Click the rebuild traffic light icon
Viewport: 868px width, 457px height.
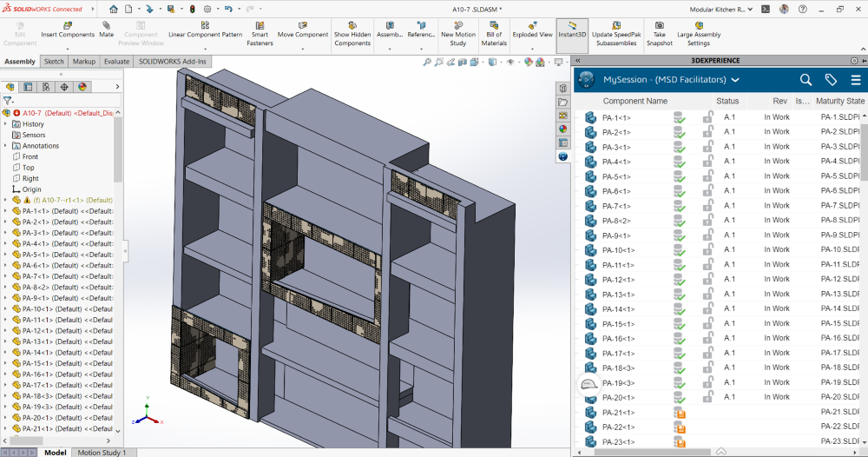coord(192,9)
